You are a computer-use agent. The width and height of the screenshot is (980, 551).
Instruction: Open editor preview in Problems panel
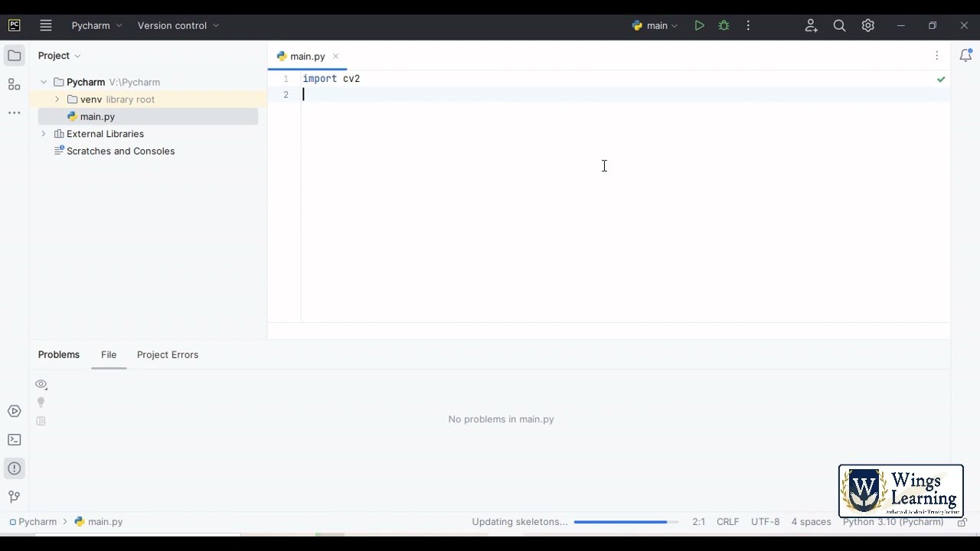[x=41, y=421]
